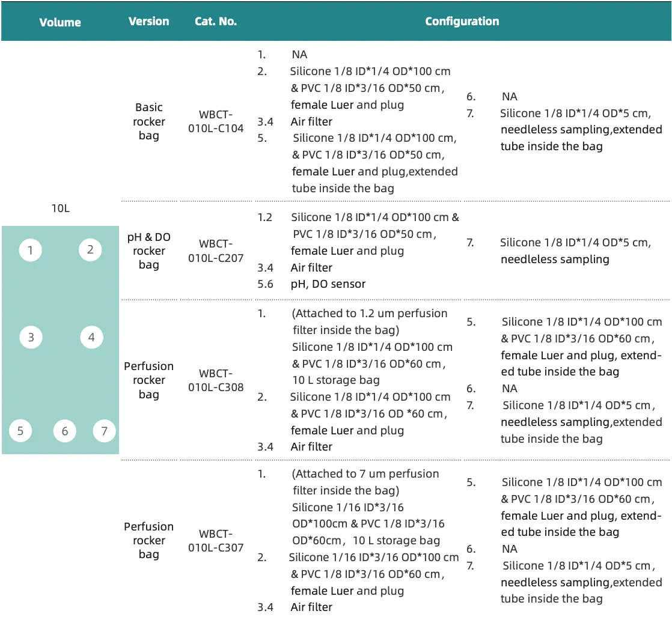Click port number 7 on the bag diagram
672x620 pixels.
[x=104, y=431]
